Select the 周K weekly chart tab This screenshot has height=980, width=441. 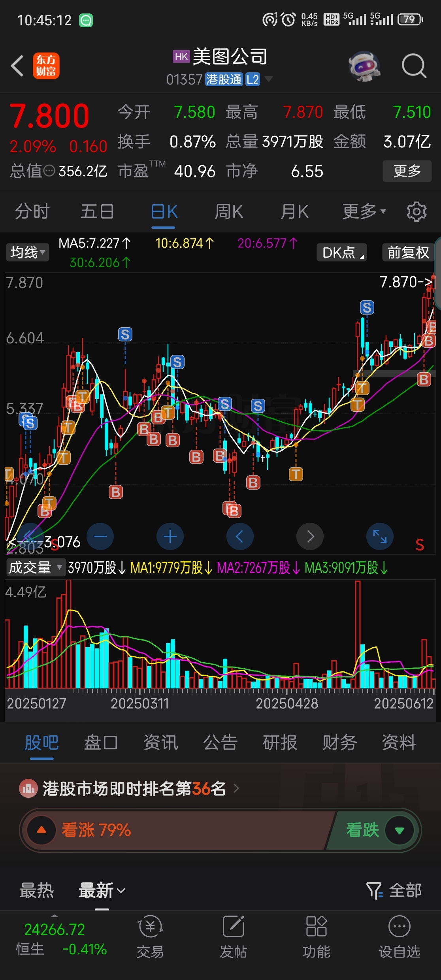click(229, 211)
